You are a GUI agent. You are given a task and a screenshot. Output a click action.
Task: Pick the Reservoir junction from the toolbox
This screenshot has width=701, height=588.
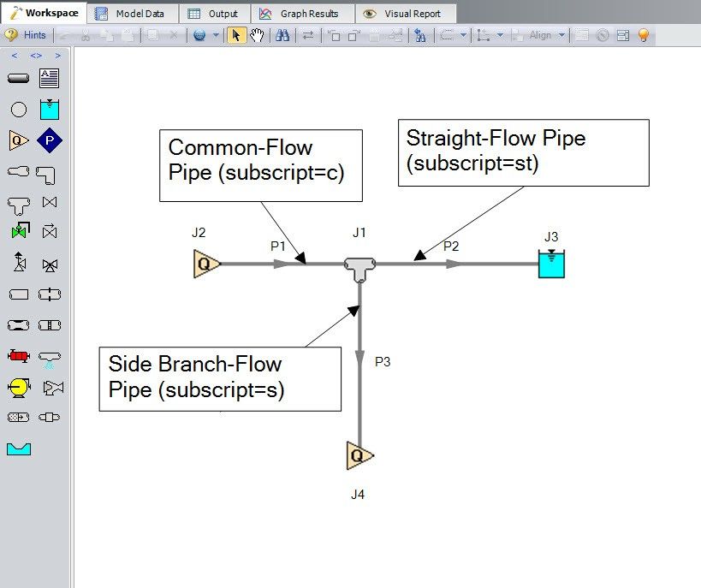(50, 110)
